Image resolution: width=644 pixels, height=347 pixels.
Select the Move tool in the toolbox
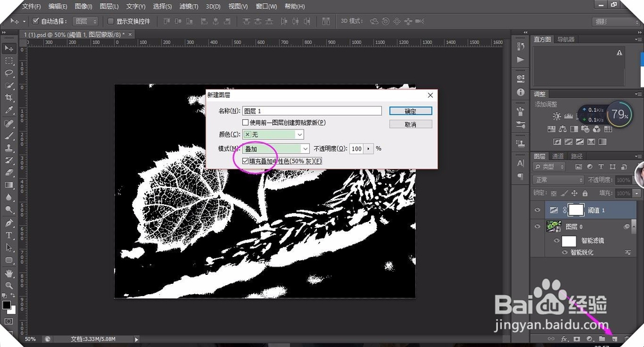click(x=8, y=48)
